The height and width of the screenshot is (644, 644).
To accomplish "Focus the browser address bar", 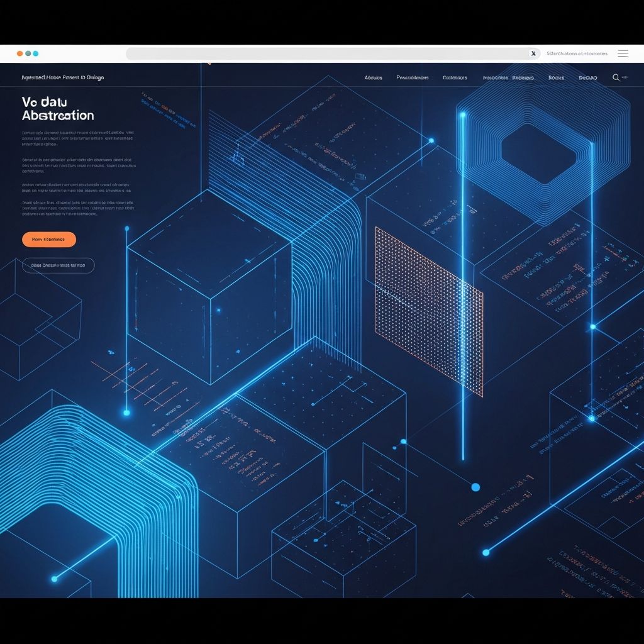I will click(327, 53).
